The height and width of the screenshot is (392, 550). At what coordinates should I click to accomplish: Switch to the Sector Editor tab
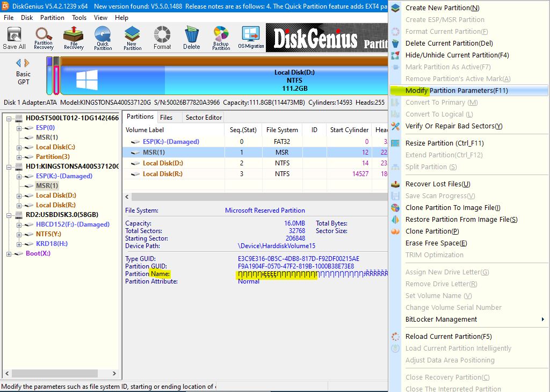204,118
